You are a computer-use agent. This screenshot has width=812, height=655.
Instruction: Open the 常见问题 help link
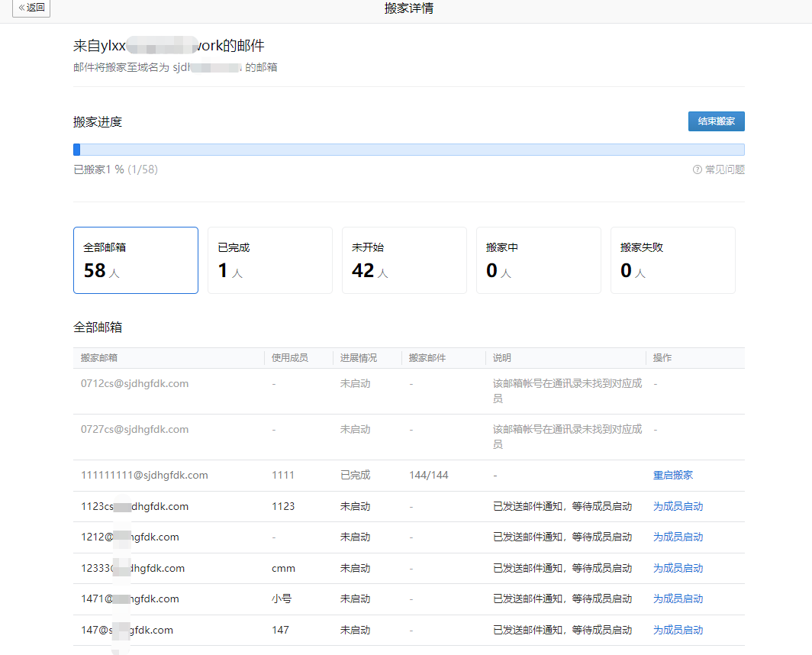point(724,169)
